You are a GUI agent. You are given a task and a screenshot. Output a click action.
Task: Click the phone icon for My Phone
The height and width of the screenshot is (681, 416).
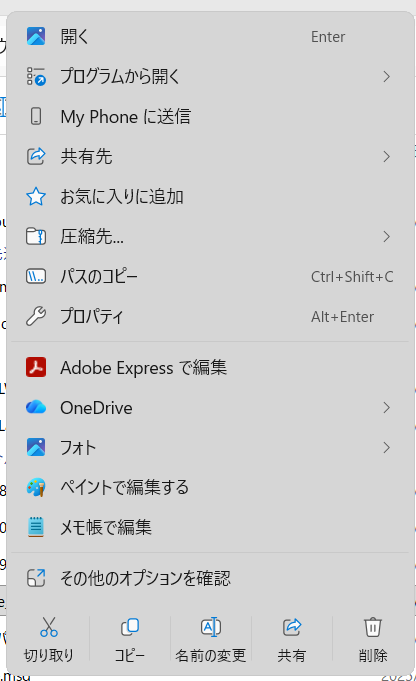pyautogui.click(x=36, y=116)
